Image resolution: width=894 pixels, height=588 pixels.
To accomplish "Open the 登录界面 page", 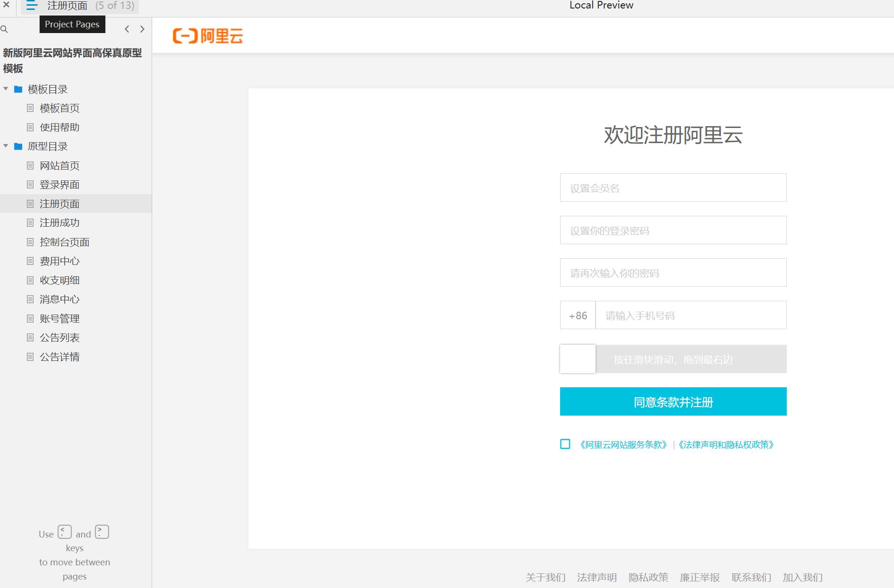I will 60,185.
